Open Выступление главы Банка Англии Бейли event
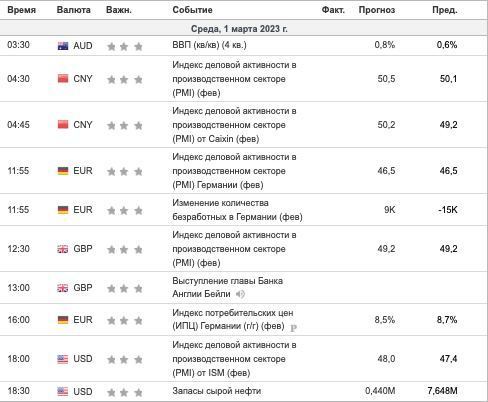Image resolution: width=488 pixels, height=402 pixels. [227, 287]
